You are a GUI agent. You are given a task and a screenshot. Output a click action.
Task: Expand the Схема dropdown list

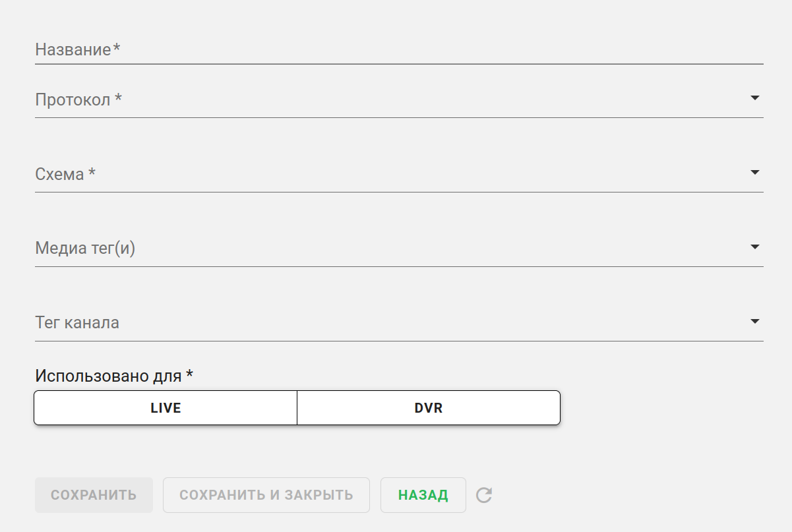(x=396, y=175)
